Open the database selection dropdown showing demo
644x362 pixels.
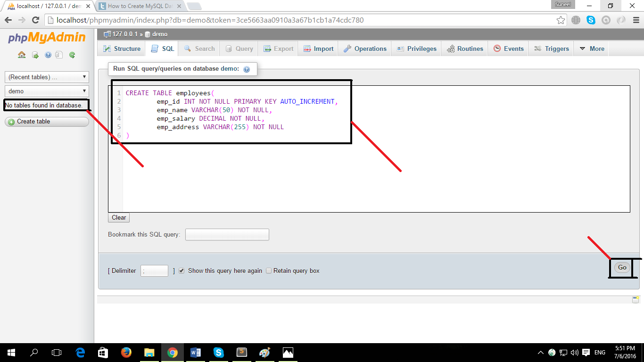pos(46,90)
